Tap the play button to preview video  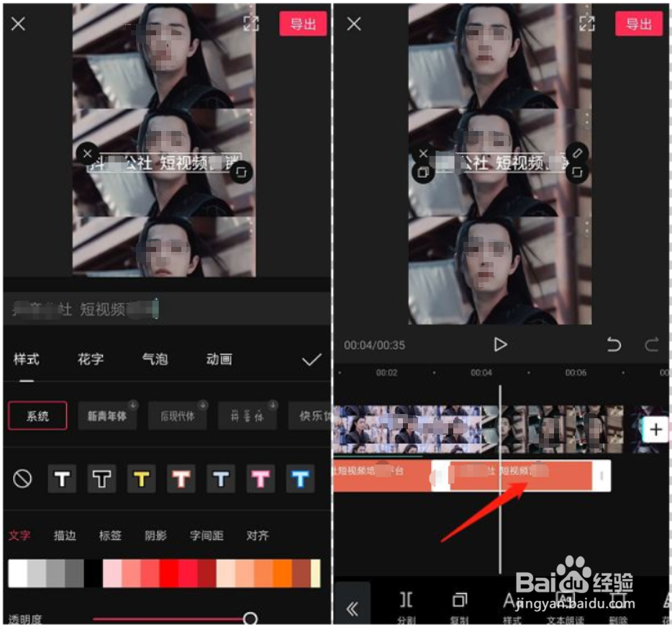(501, 344)
